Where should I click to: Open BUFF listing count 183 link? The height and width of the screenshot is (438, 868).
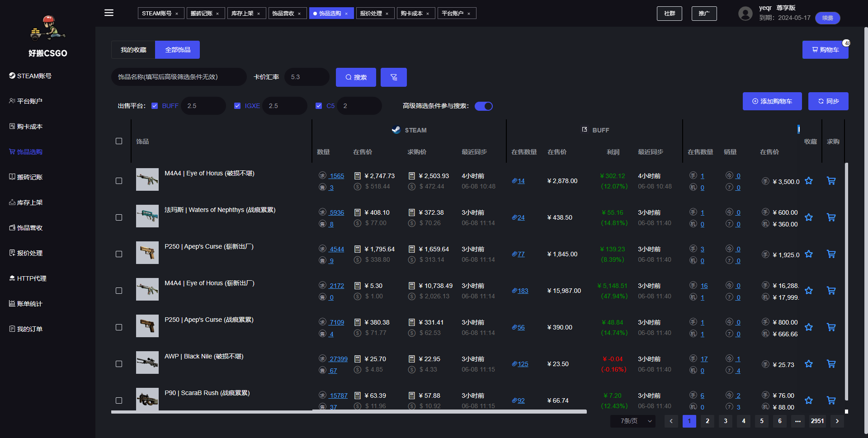click(523, 291)
